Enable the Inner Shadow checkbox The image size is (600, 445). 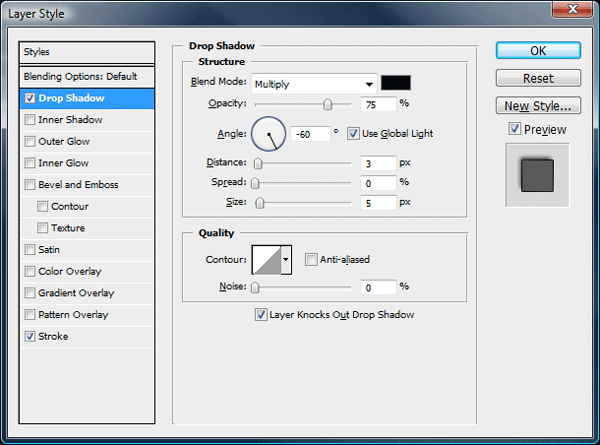point(30,120)
